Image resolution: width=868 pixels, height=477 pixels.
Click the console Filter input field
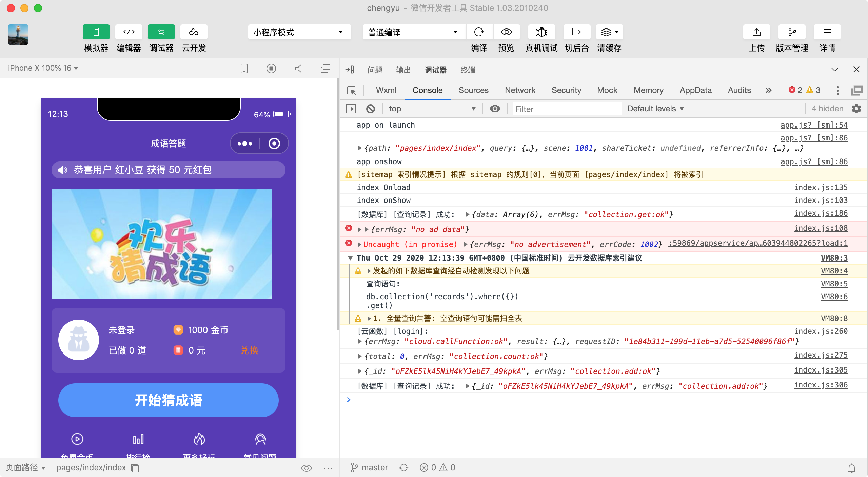coord(566,109)
